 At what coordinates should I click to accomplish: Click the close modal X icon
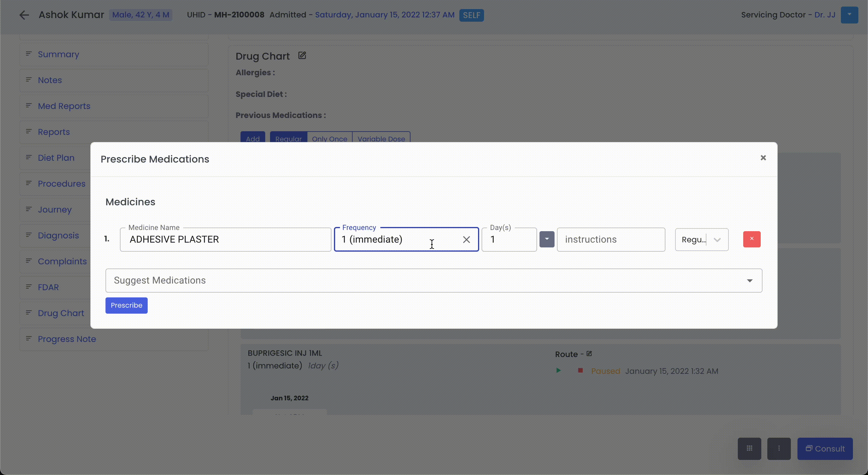[x=763, y=157]
